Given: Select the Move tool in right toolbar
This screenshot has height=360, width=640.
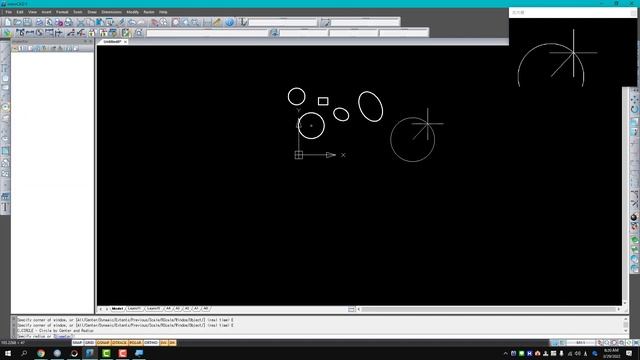Looking at the screenshot, I should coord(634,99).
